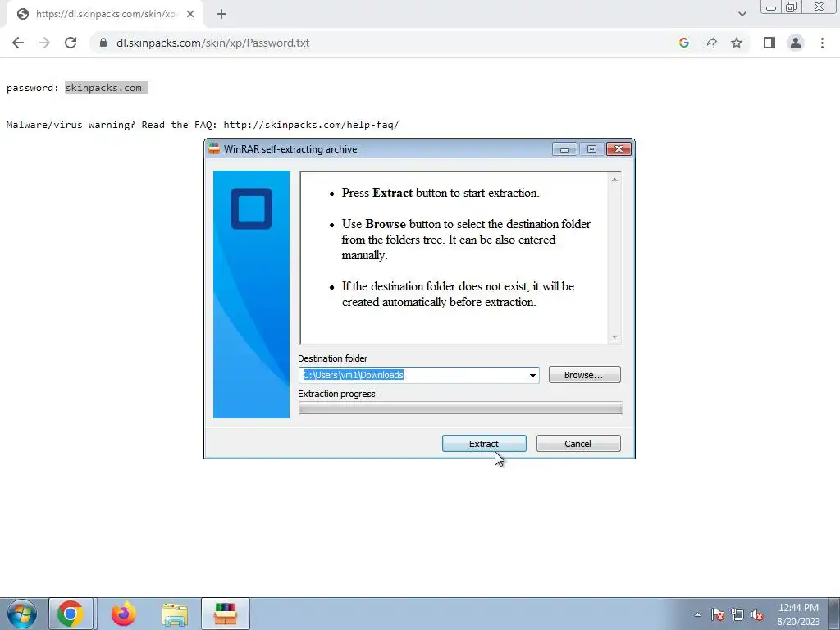Select the address bar URL
Viewport: 840px width, 630px height.
[212, 43]
